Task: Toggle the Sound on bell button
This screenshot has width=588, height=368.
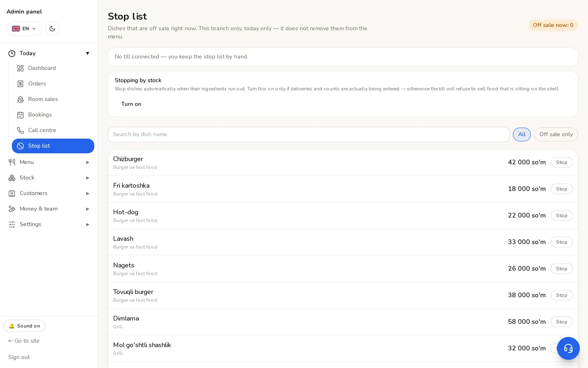Action: click(x=24, y=326)
